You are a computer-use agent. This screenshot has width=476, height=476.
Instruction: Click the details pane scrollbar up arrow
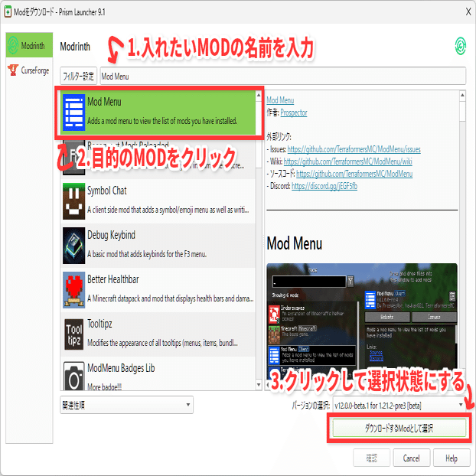462,96
